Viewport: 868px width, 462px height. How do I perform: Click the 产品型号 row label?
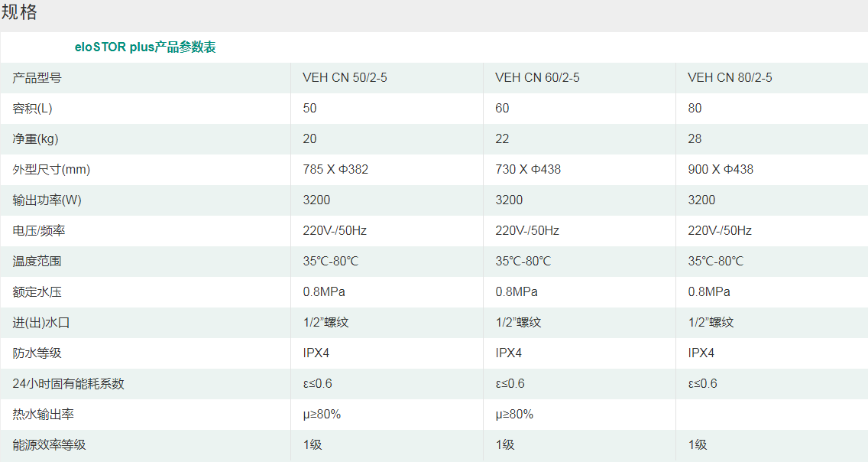point(37,78)
